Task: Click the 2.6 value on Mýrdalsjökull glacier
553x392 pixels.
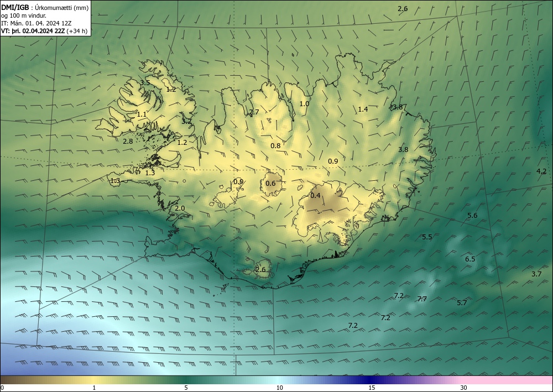Action: coord(260,270)
